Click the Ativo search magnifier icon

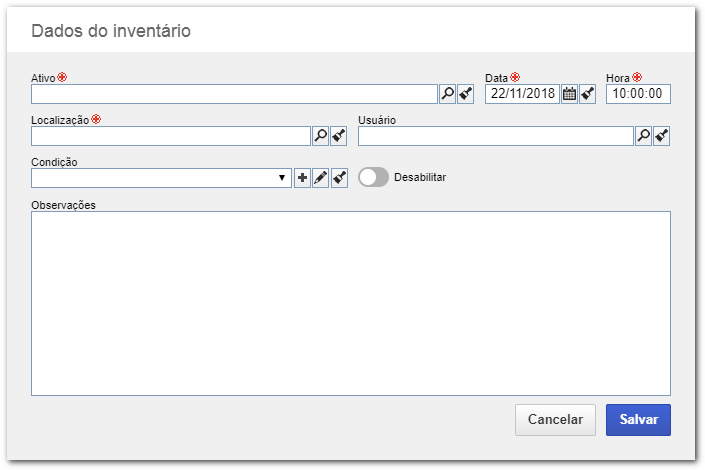point(447,94)
